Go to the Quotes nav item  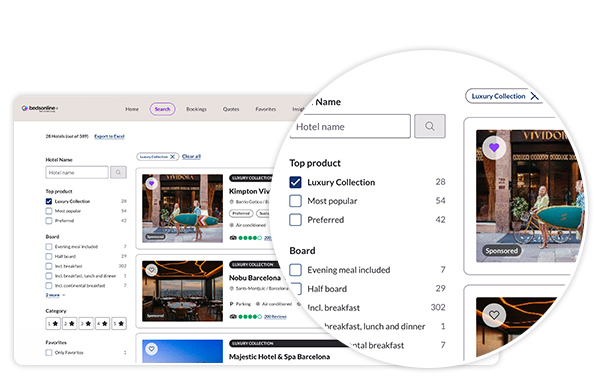pos(231,109)
